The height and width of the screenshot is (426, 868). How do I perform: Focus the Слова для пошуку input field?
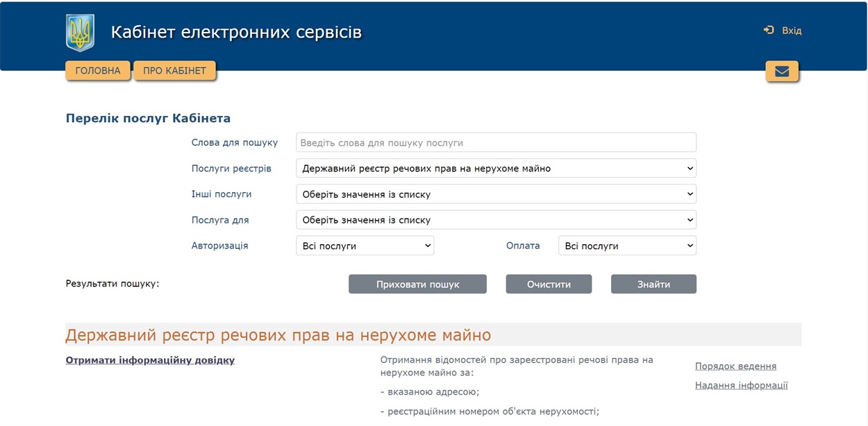tap(496, 142)
